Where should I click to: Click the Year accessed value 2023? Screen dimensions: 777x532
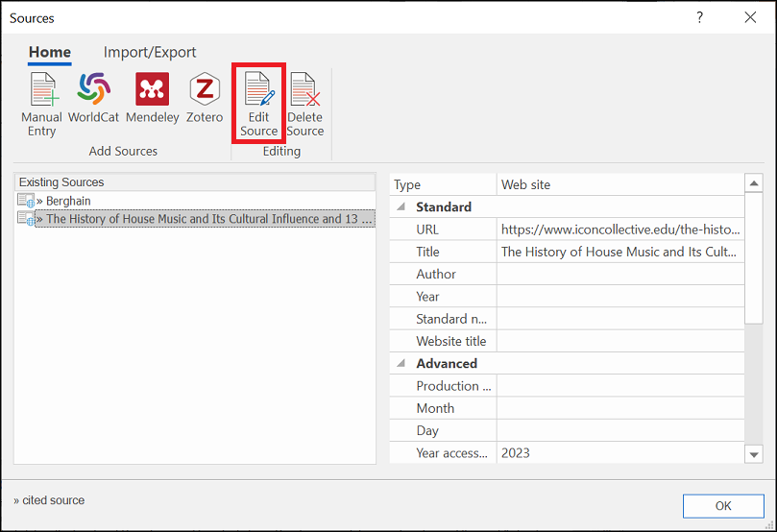[619, 453]
